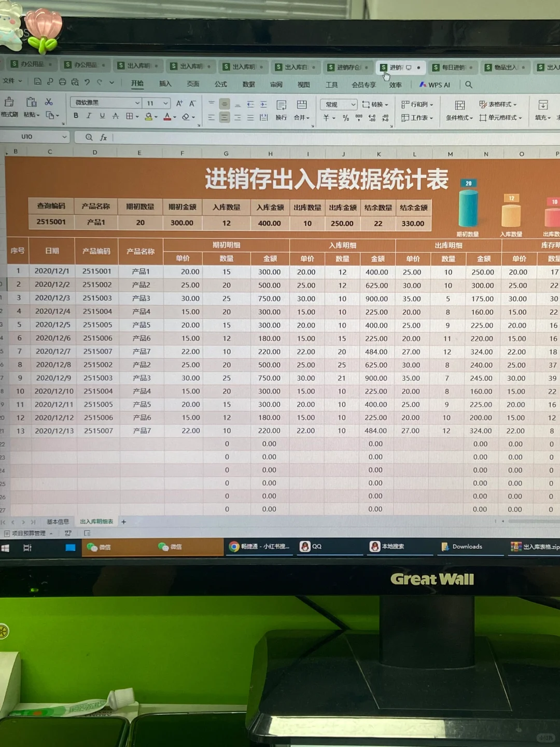
Task: Click the zoom magnifier beside fx
Action: (x=89, y=137)
